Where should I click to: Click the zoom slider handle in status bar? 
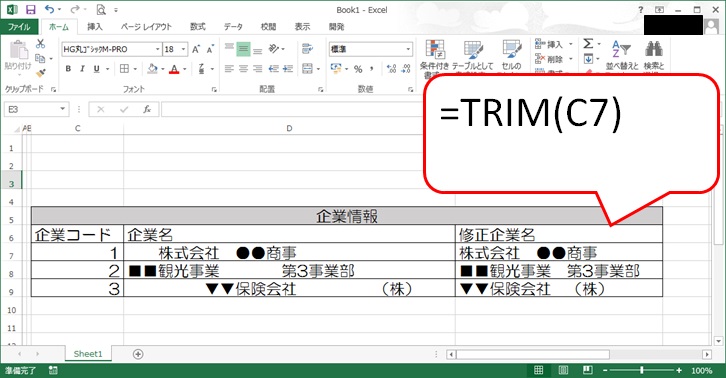(x=642, y=370)
